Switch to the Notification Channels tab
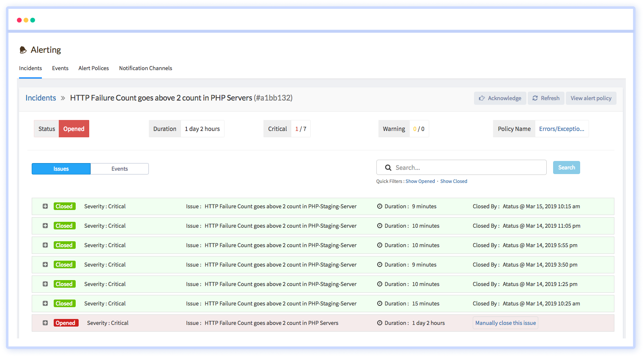 (145, 68)
